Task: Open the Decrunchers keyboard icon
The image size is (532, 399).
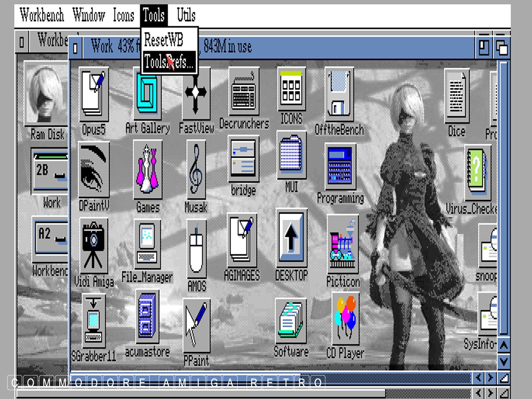Action: click(x=244, y=91)
